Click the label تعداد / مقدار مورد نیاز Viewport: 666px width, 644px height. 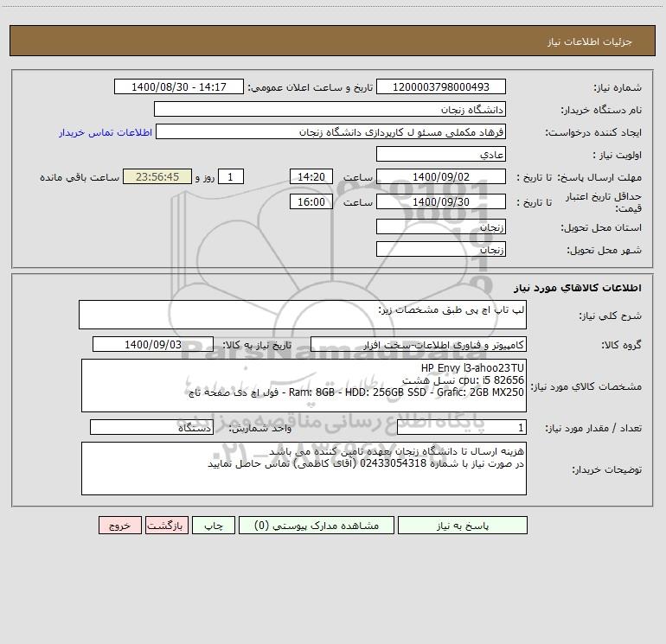click(593, 428)
